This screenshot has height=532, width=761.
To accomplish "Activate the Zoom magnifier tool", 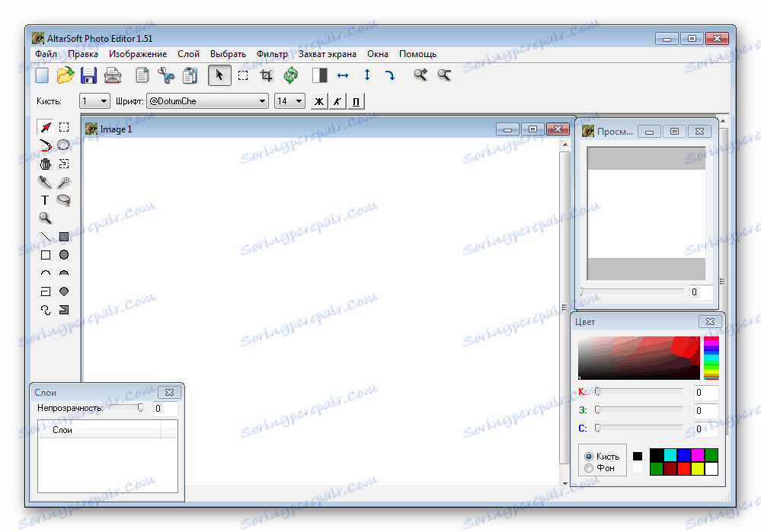I will point(45,218).
